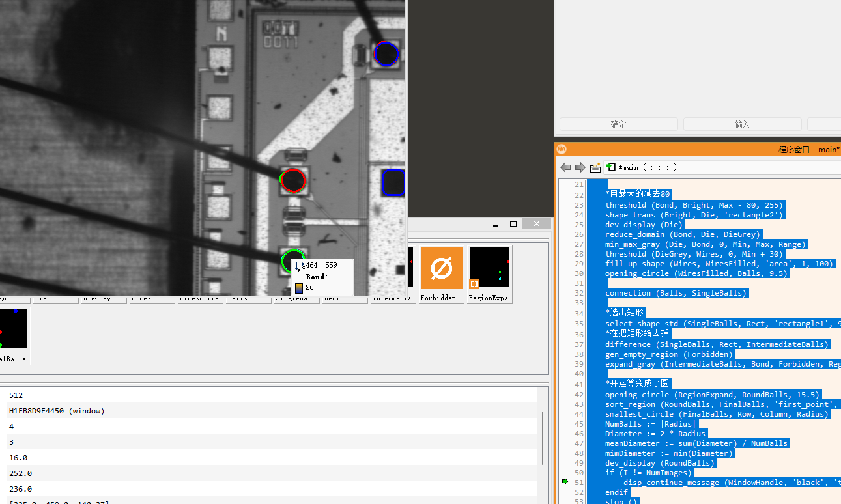Click code line expand_gray
The image size is (841, 504).
[722, 363]
